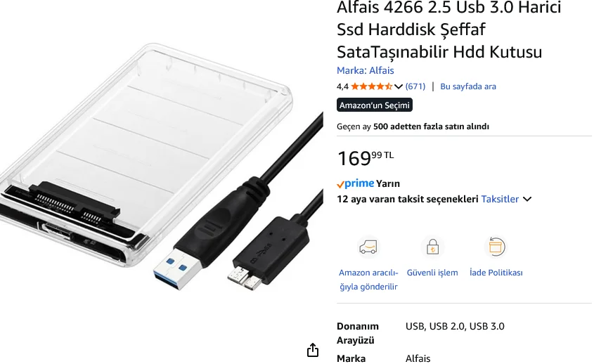The height and width of the screenshot is (364, 594).
Task: Open the Marka: Alfais brand link
Action: point(366,70)
